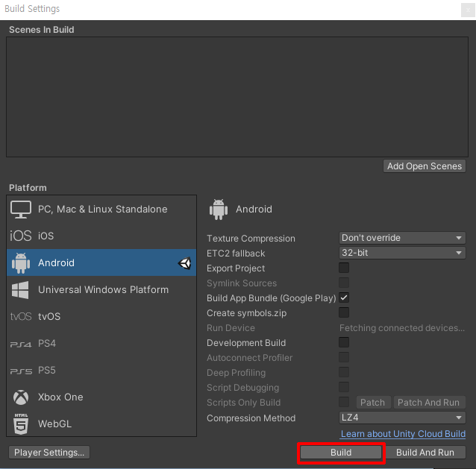Click the iOS platform logo icon

21,236
